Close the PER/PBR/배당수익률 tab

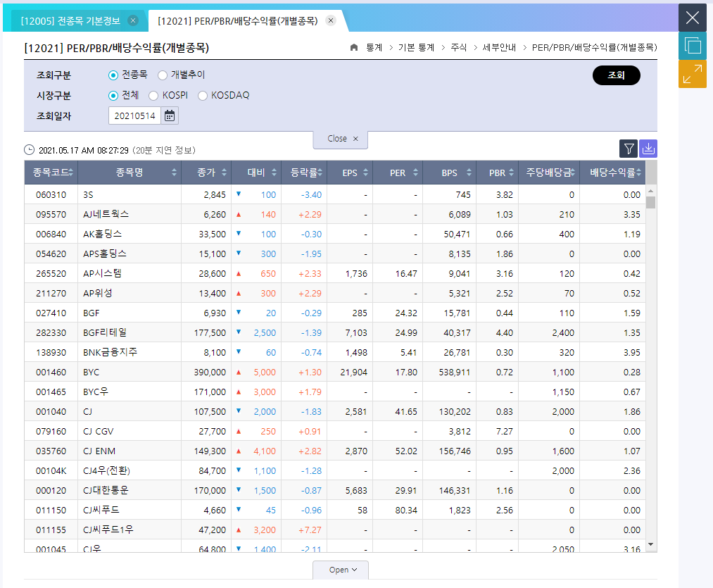tap(331, 20)
